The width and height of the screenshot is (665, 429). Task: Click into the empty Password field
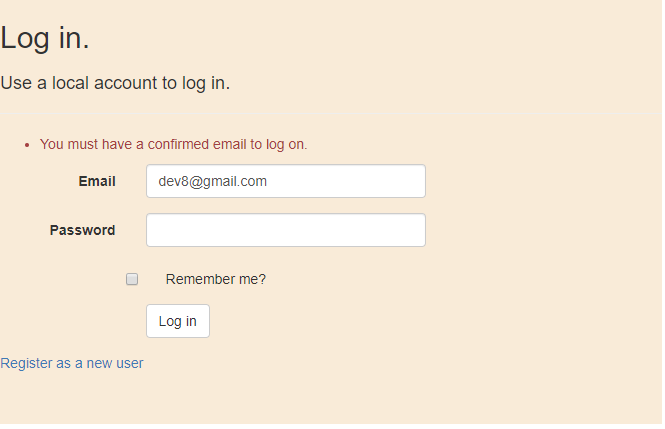[285, 230]
